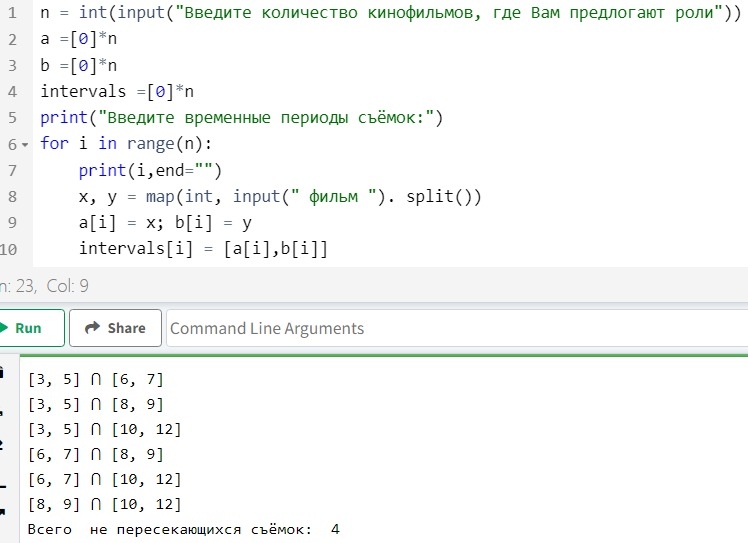Click the Share button
Screen dimensions: 748x543
pos(115,328)
